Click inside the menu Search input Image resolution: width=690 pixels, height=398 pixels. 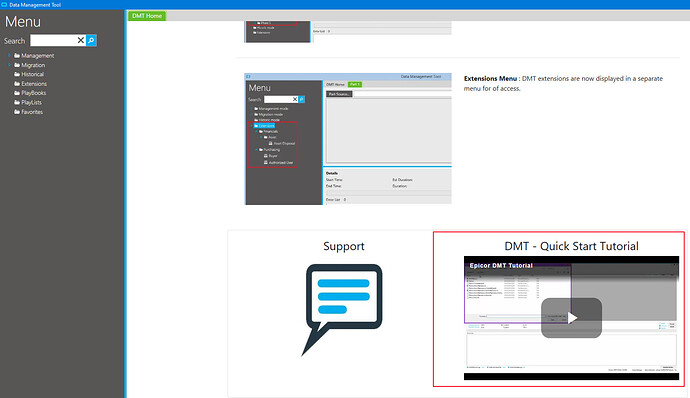[53, 41]
